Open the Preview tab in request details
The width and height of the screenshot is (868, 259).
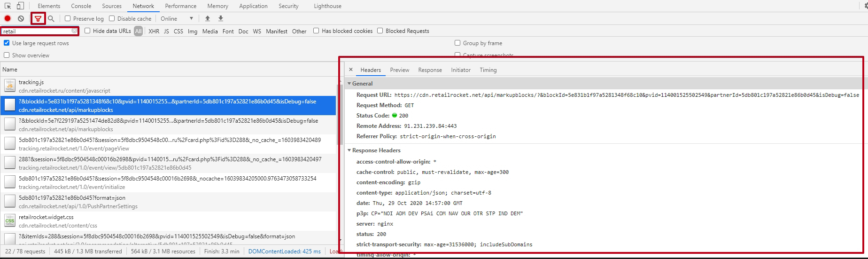[399, 70]
